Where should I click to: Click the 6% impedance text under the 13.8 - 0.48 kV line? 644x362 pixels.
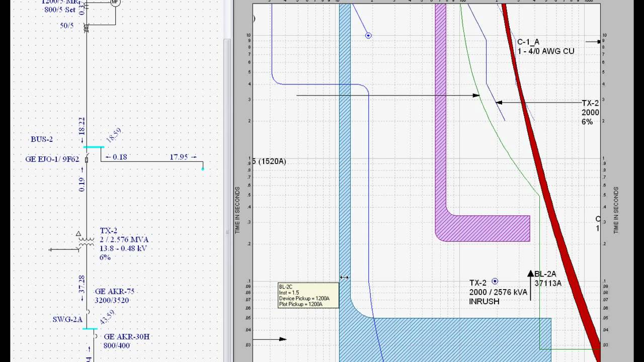[x=105, y=257]
